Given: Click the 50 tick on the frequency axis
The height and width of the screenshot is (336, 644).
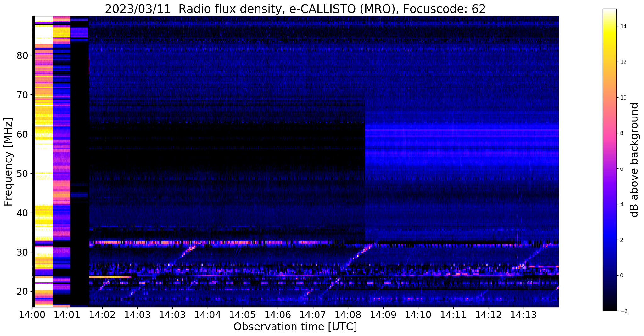Looking at the screenshot, I should coord(22,174).
